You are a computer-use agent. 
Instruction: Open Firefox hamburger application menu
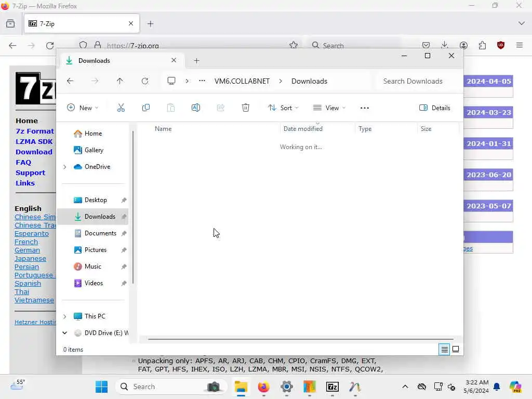520,45
